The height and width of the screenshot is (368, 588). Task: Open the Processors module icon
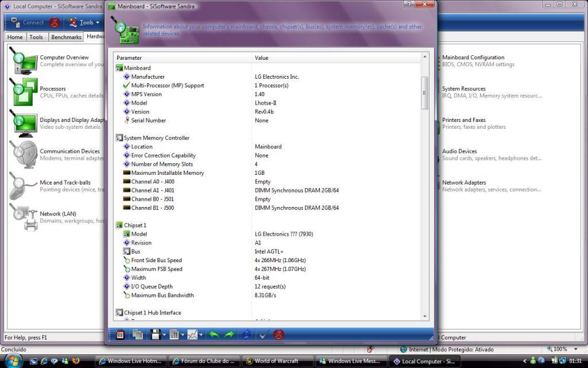pos(23,91)
